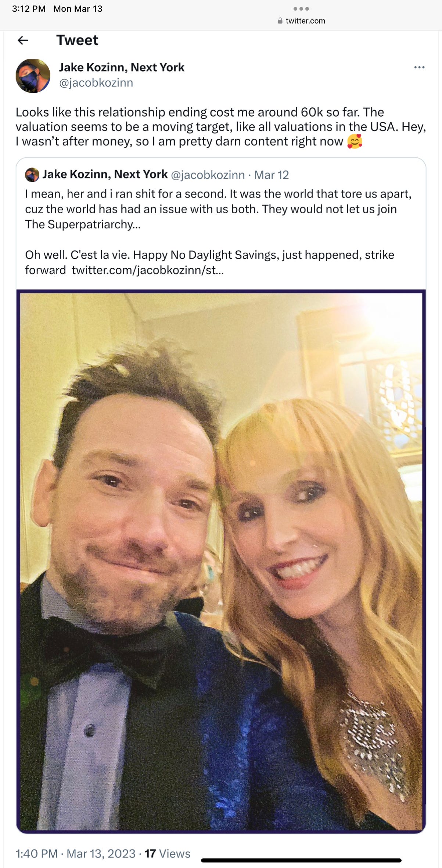Image resolution: width=442 pixels, height=868 pixels.
Task: Click the 17 Views count
Action: (167, 854)
